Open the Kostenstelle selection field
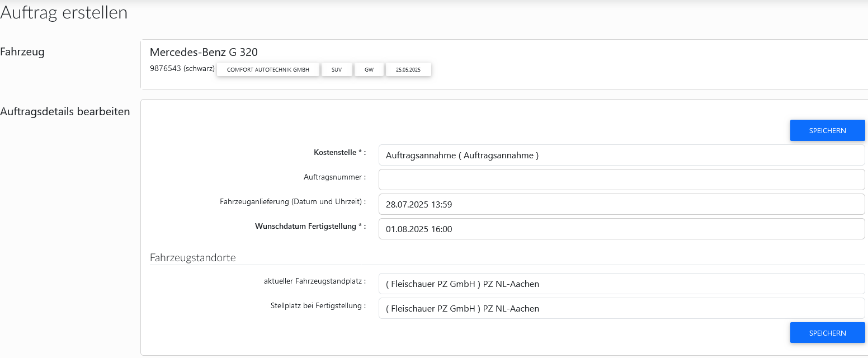868x358 pixels. [621, 155]
